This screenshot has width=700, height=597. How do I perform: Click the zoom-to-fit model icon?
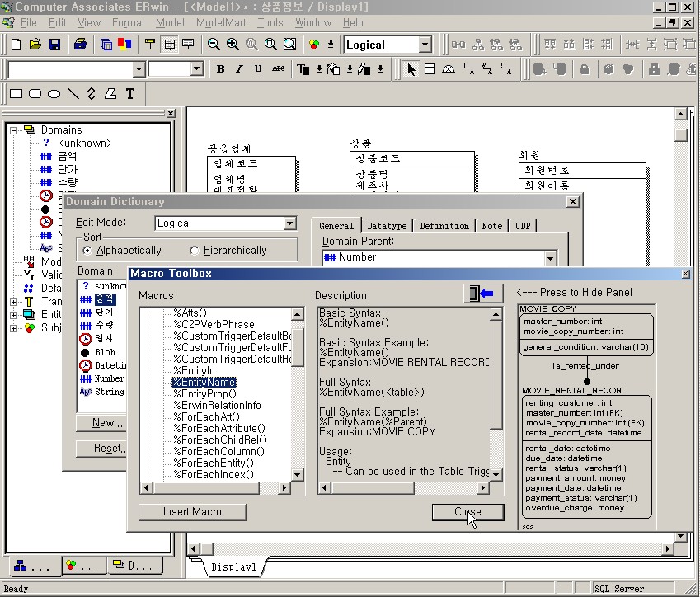coord(289,45)
